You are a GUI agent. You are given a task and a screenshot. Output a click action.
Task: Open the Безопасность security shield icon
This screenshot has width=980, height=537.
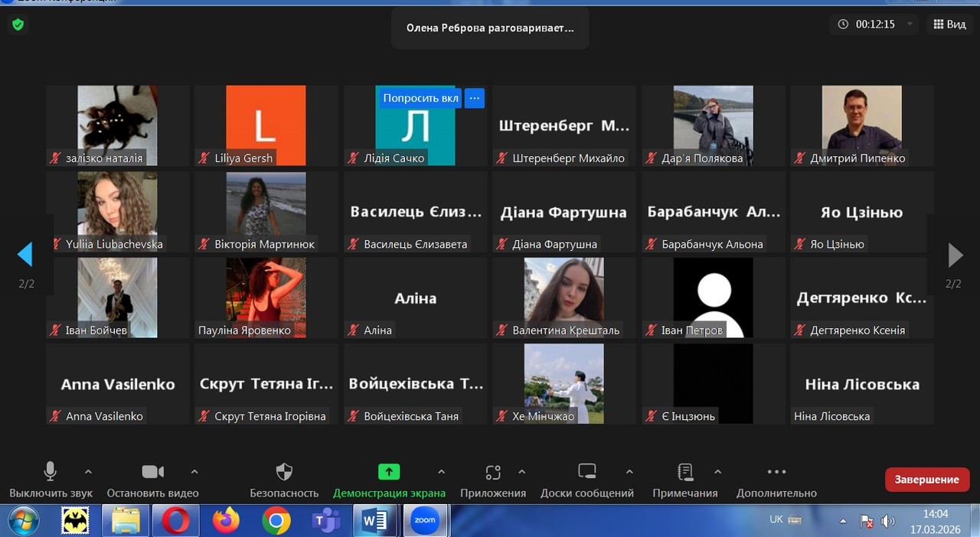[284, 472]
